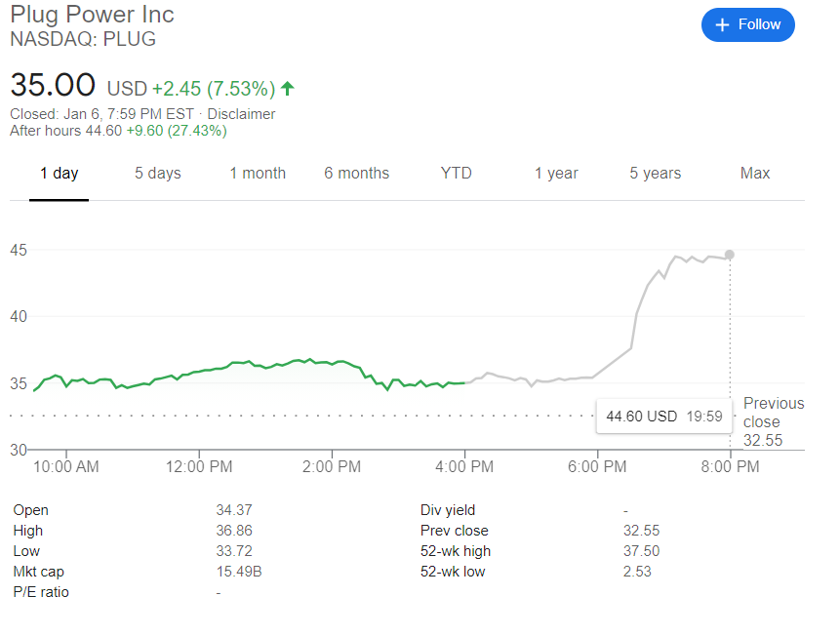Click the P/E ratio label
840x636 pixels.
(41, 592)
